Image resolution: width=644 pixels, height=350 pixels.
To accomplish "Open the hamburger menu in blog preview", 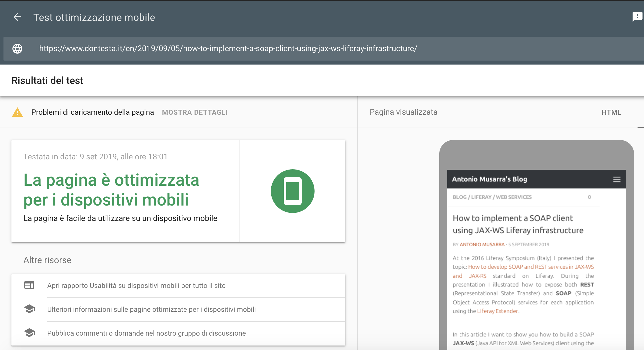I will pyautogui.click(x=616, y=179).
